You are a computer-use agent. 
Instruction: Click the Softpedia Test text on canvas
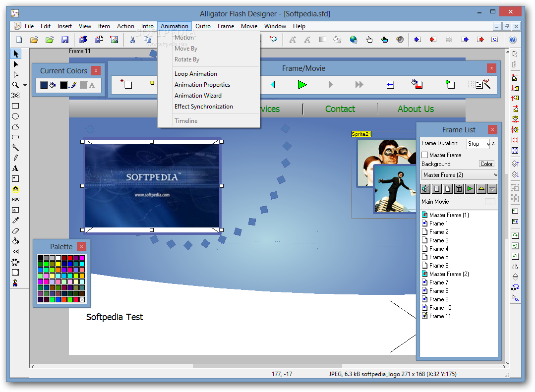pyautogui.click(x=115, y=317)
